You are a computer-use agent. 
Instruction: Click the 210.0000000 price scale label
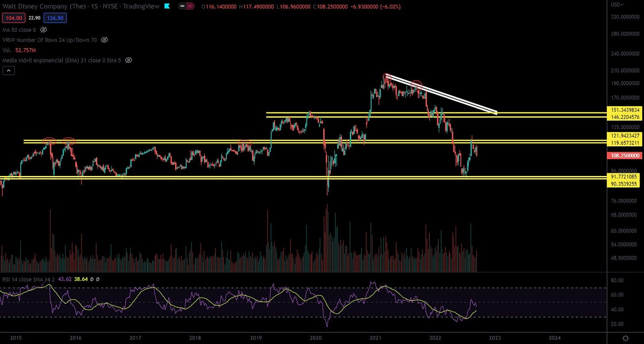625,71
